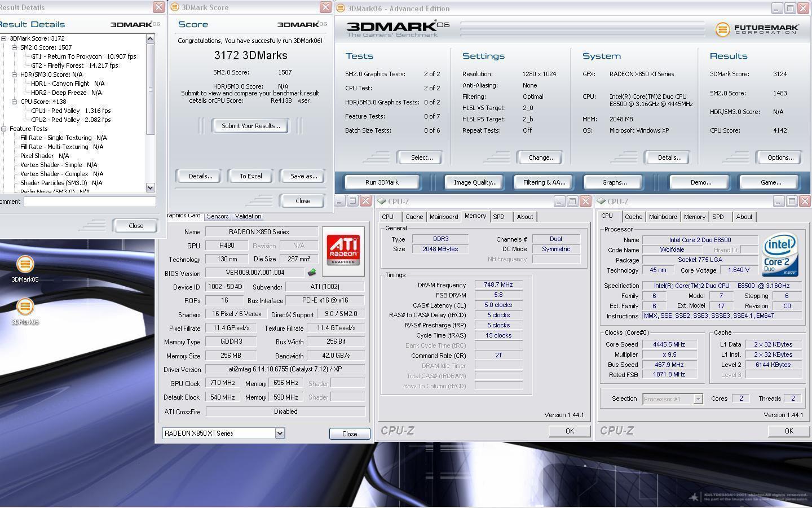This screenshot has height=508, width=812.
Task: Click the DRAM Frequency 748.7 MHz value
Action: point(498,285)
